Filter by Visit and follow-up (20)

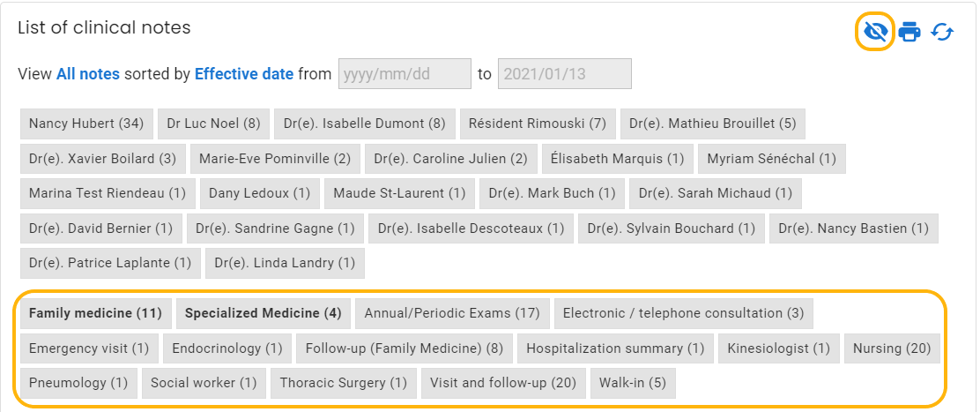tap(503, 383)
